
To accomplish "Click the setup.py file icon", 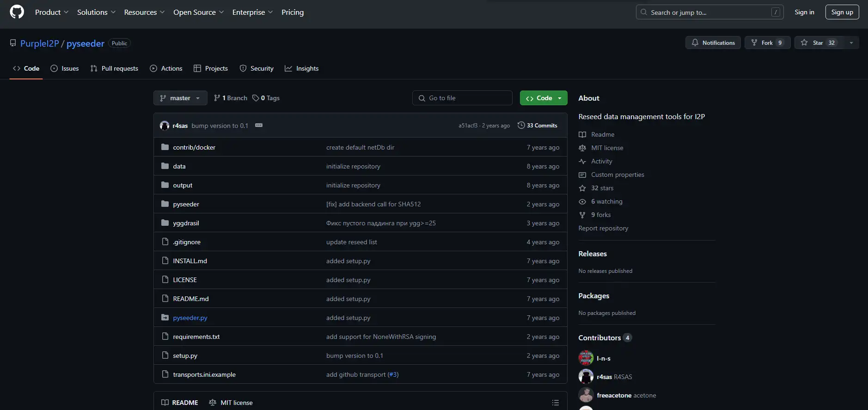I will 165,356.
